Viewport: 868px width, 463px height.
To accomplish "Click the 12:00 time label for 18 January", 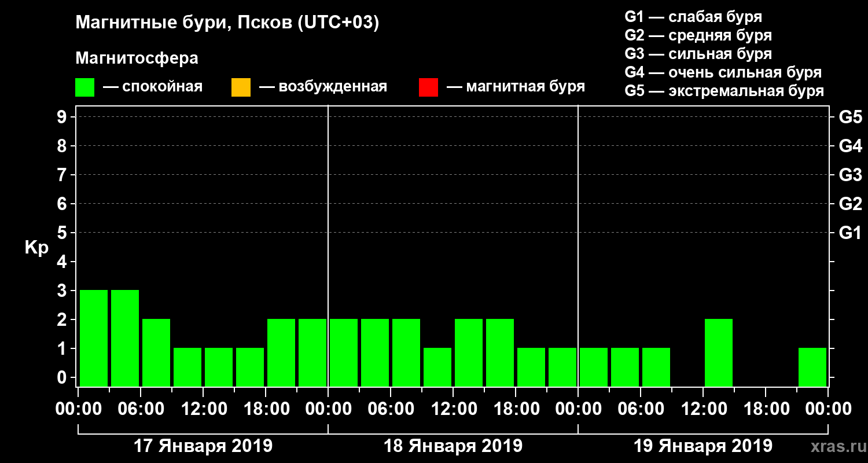I will 454,409.
